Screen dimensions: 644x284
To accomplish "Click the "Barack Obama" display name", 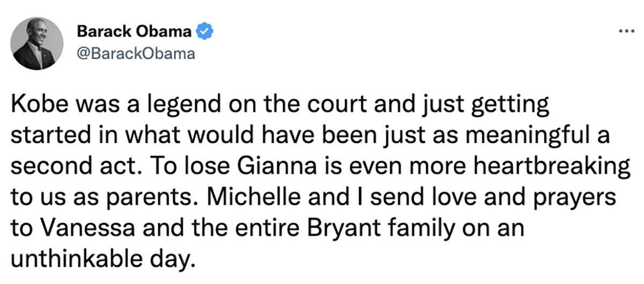I will tap(134, 32).
